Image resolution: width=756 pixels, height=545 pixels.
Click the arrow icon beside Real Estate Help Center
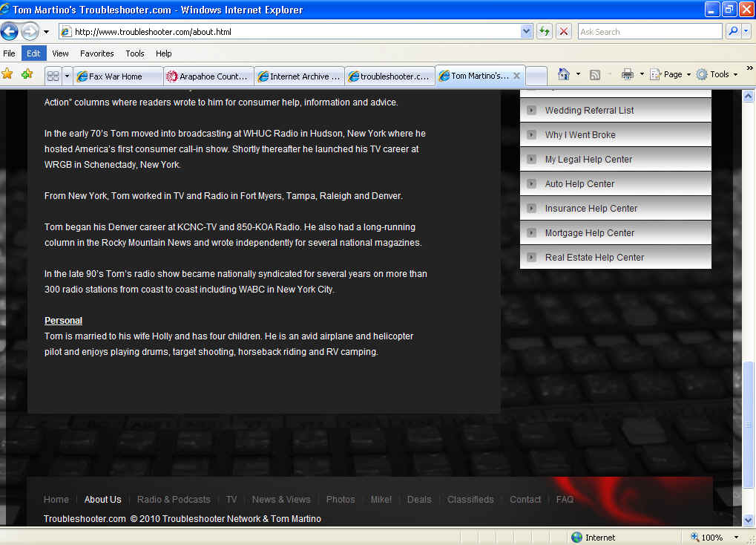531,258
